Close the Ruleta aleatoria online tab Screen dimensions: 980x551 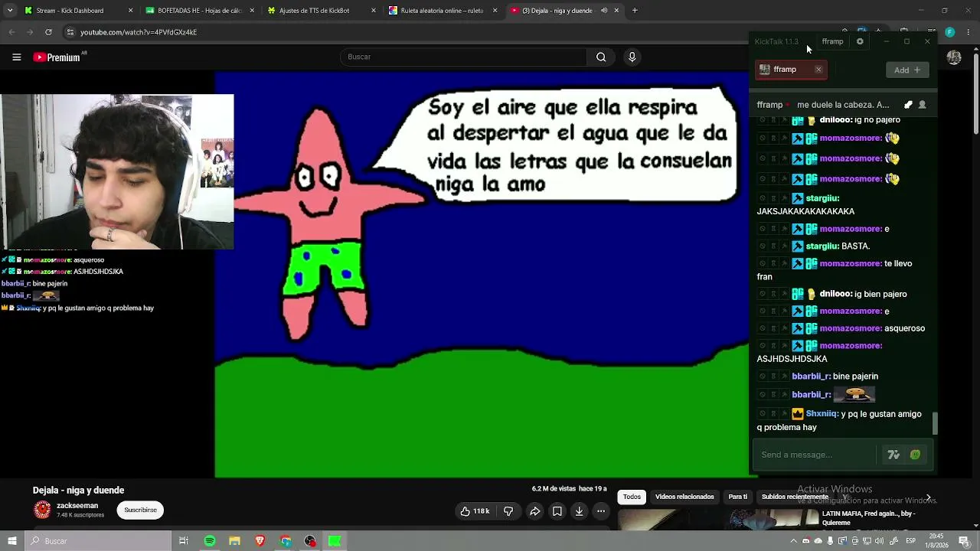pos(495,11)
